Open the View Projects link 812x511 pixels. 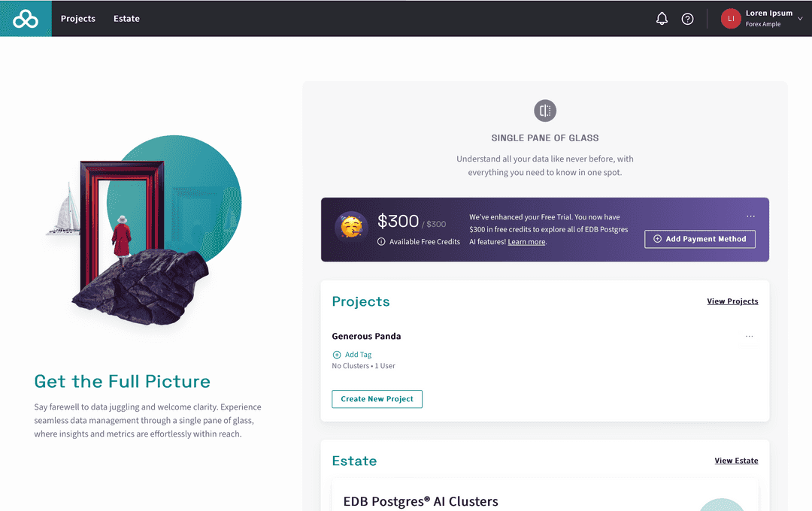click(732, 301)
